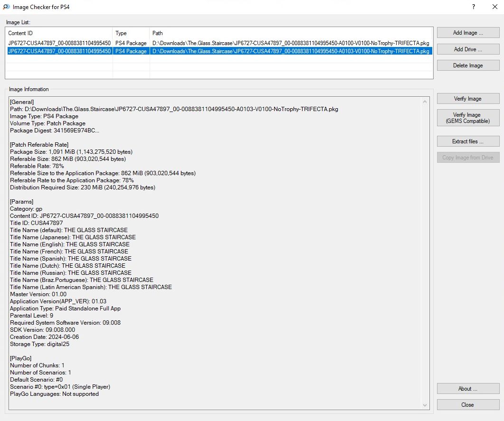The image size is (504, 421).
Task: Click the Package Size line
Action: click(71, 152)
